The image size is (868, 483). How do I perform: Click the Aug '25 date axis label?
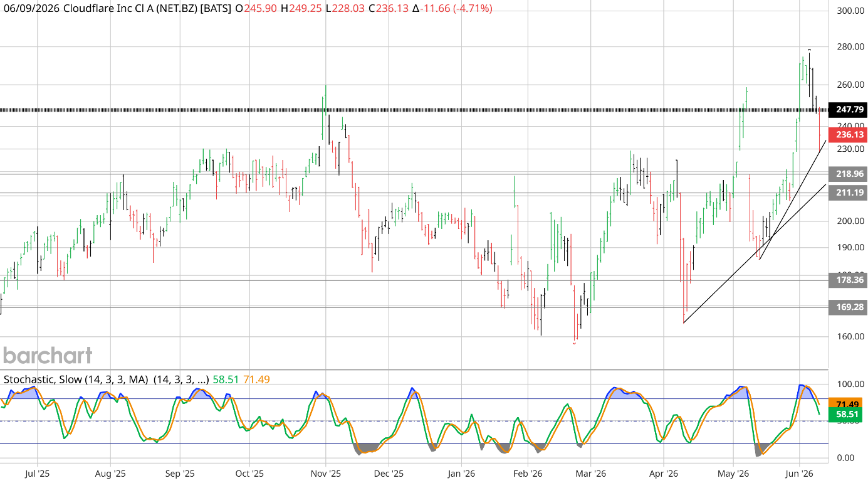[x=110, y=474]
